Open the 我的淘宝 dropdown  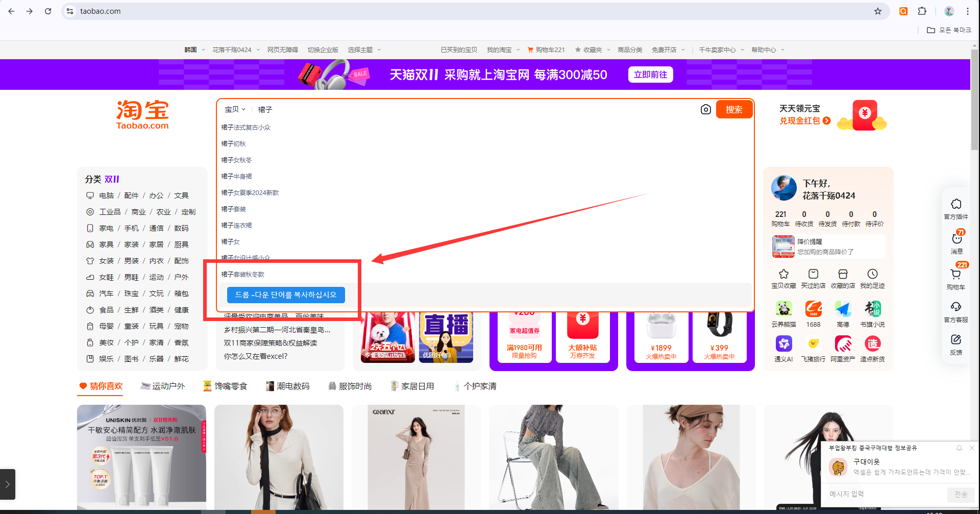[503, 50]
